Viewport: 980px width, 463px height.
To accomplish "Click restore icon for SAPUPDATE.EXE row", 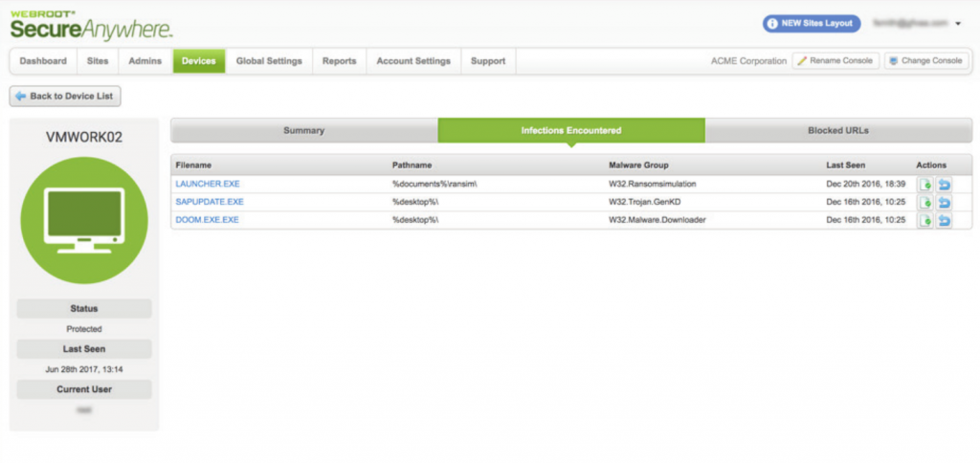I will click(944, 203).
